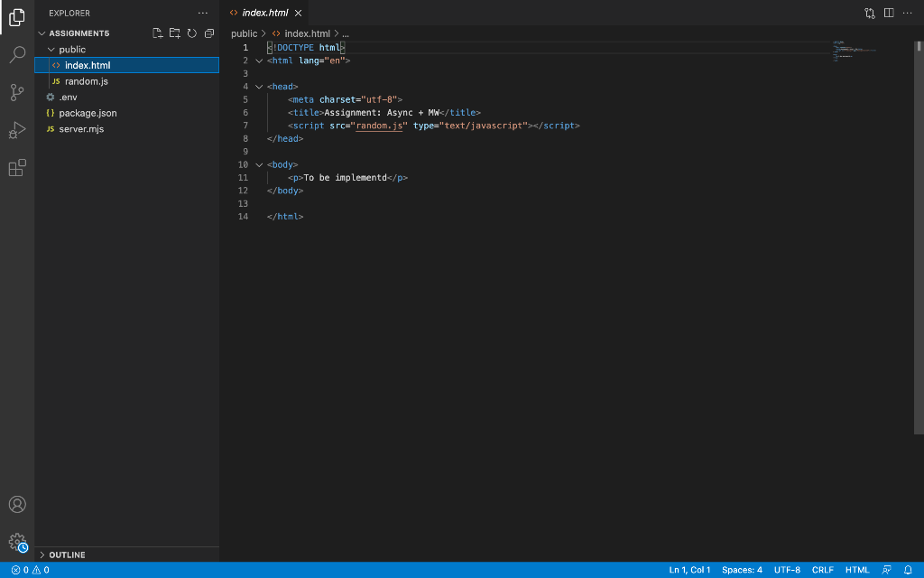Click the New Folder icon in Explorer
Screen dimensions: 924x578
click(x=174, y=33)
